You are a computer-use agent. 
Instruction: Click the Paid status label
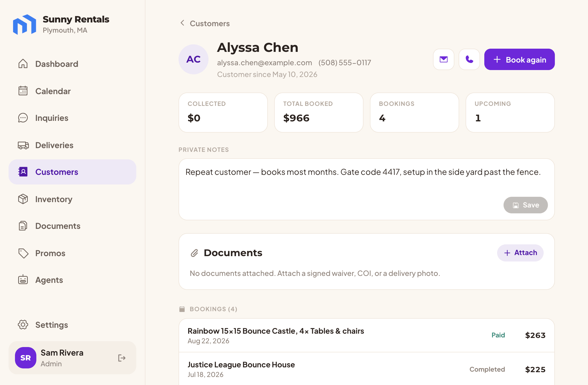tap(498, 335)
